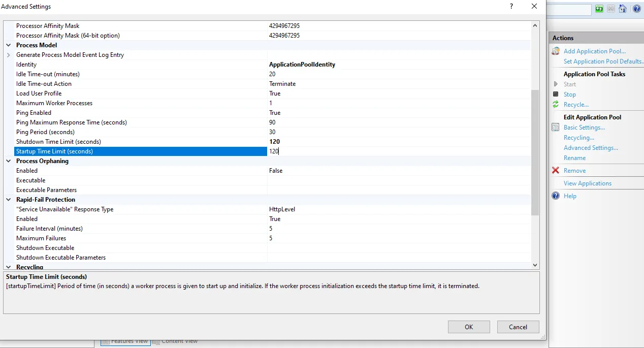
Task: Click the red X Remove icon
Action: tap(556, 170)
